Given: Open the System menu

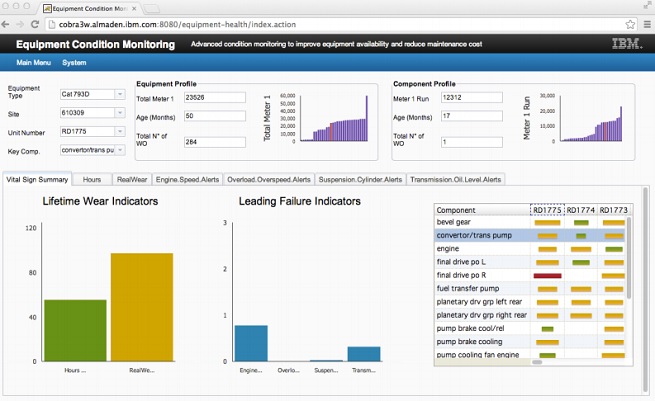Looking at the screenshot, I should pos(74,63).
